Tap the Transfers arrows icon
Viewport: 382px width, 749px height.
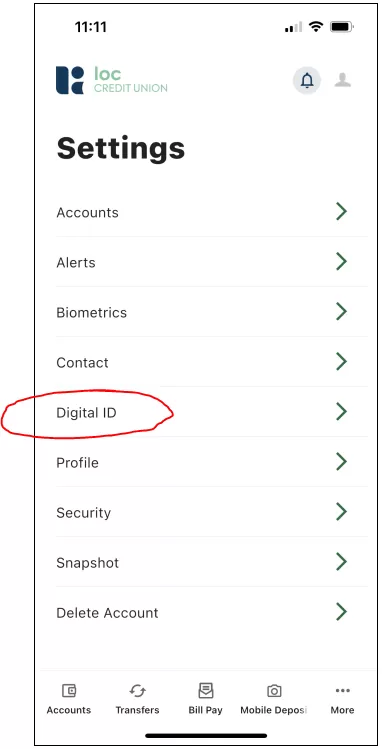click(x=137, y=690)
